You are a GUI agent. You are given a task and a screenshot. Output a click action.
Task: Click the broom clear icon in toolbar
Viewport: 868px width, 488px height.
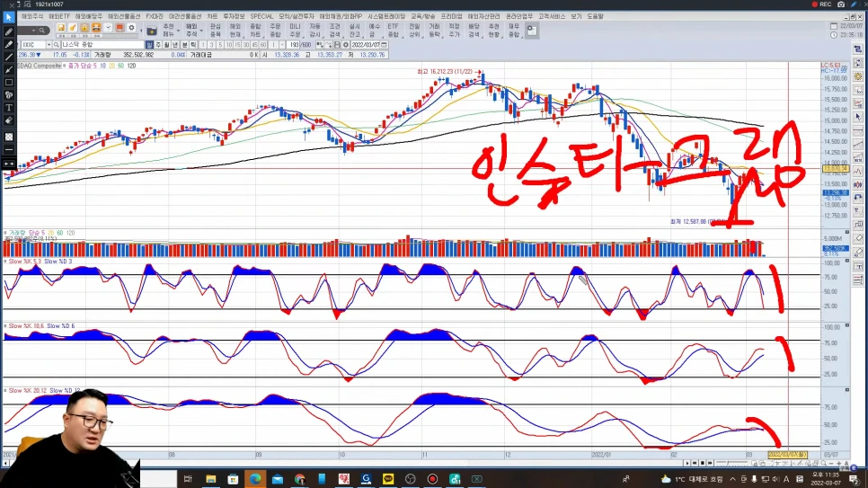point(73,28)
